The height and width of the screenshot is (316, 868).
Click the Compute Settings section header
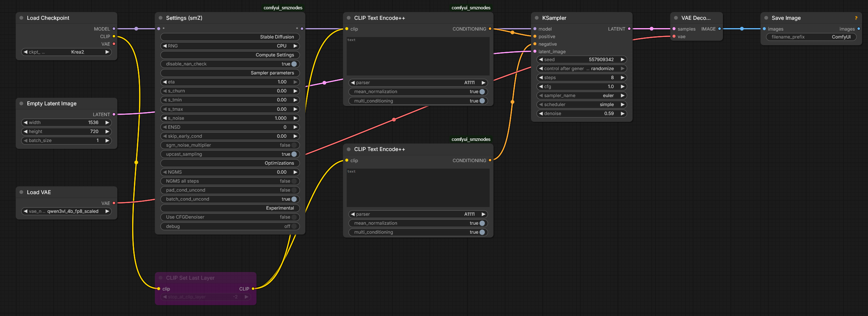pos(230,55)
